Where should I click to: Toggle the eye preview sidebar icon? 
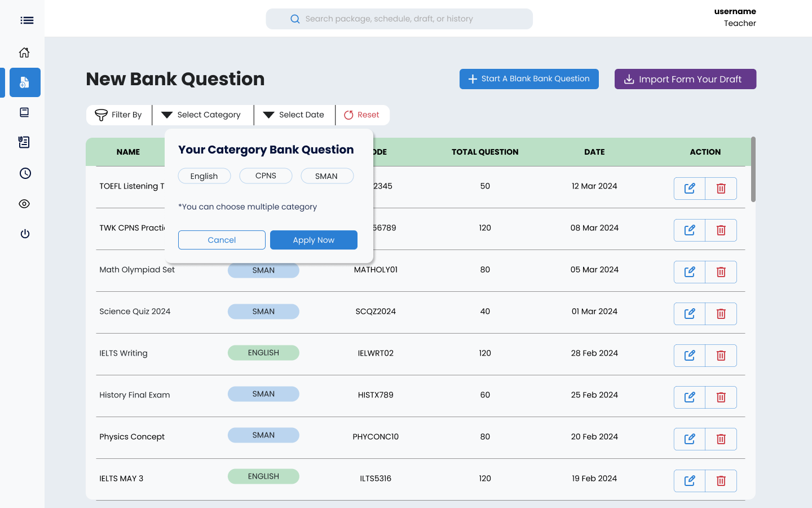coord(24,204)
